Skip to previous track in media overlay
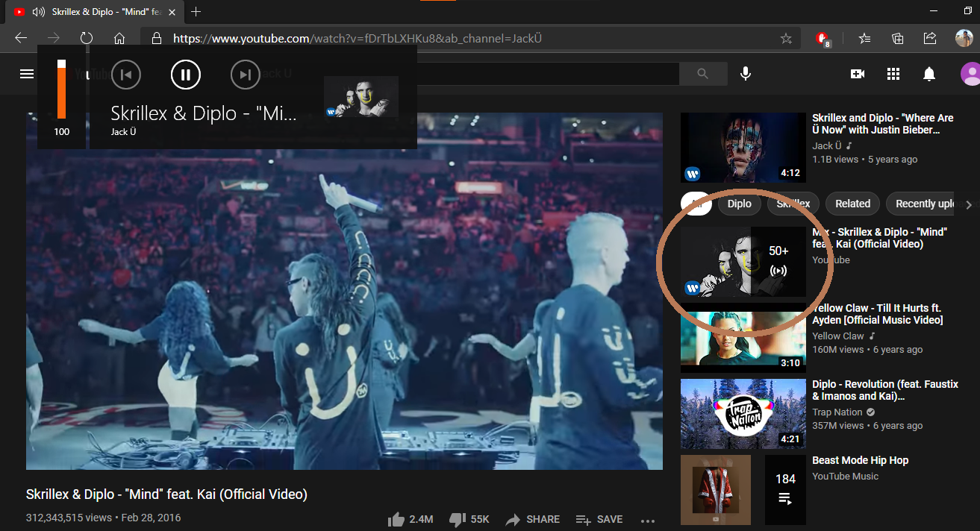Viewport: 980px width, 531px height. point(126,74)
